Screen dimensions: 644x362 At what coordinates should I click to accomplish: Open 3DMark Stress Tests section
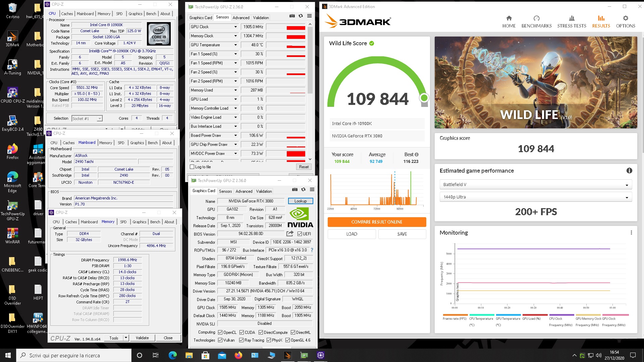(572, 22)
